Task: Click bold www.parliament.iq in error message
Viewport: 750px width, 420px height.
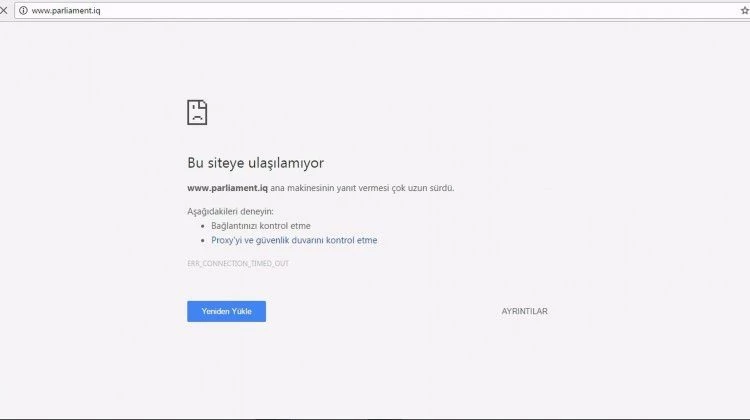Action: 227,188
